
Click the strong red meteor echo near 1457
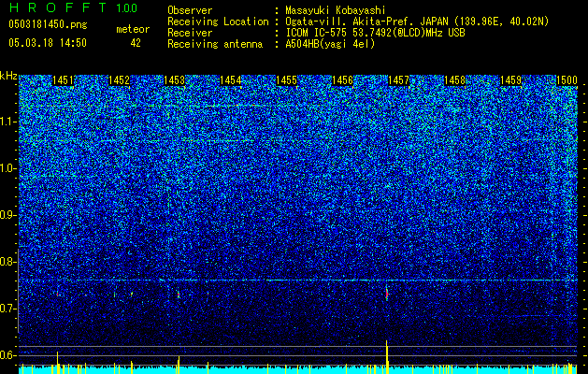coord(387,294)
